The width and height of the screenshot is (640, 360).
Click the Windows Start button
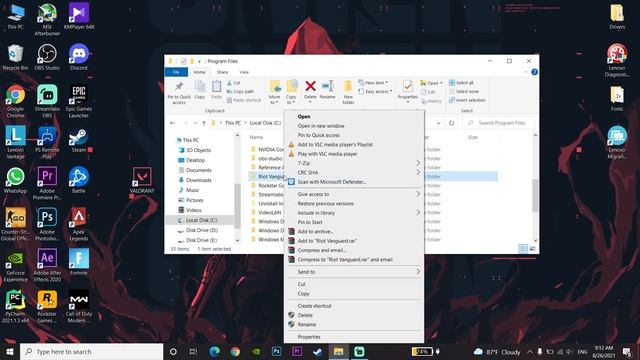click(10, 351)
